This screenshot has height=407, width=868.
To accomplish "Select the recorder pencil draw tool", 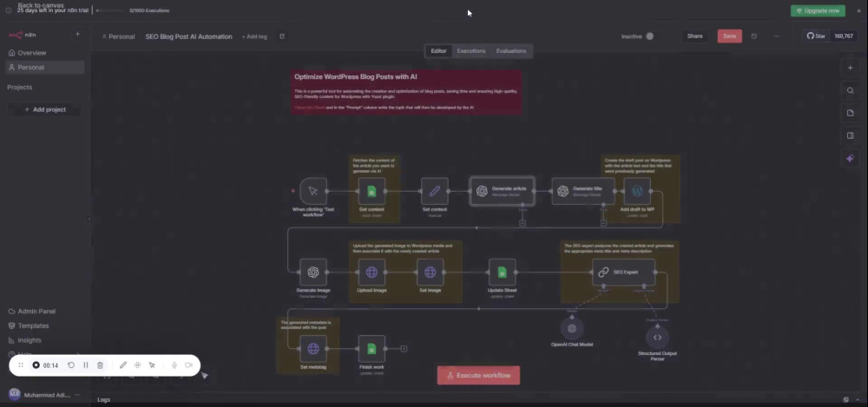I will click(123, 365).
